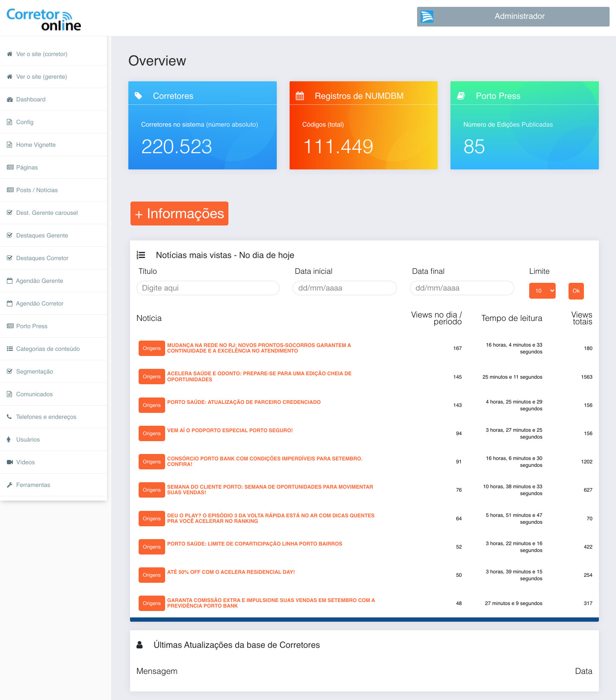
Task: Click the Ferramentas wrench icon
Action: click(x=9, y=485)
